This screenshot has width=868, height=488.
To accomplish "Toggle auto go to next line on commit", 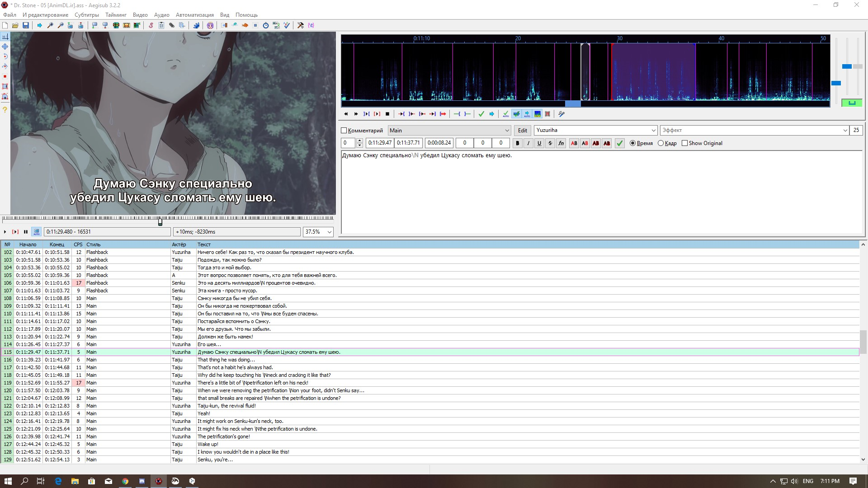I will (517, 114).
